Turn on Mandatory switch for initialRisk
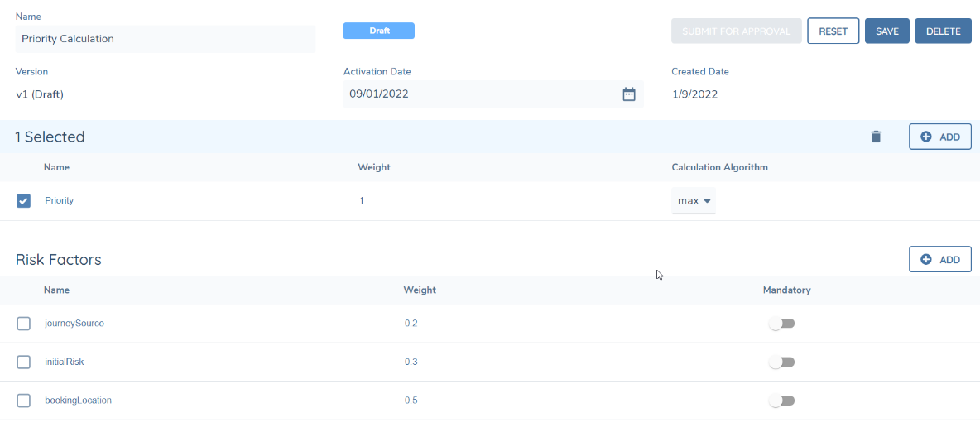The height and width of the screenshot is (432, 980). 781,362
